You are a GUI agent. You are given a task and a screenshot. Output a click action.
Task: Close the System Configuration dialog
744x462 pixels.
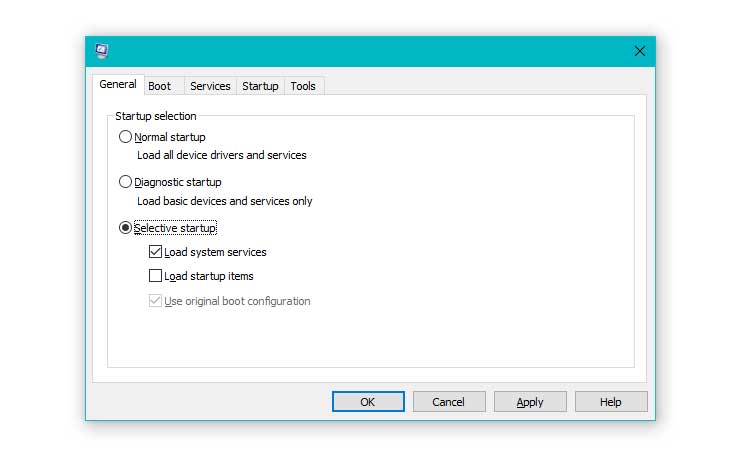[639, 51]
